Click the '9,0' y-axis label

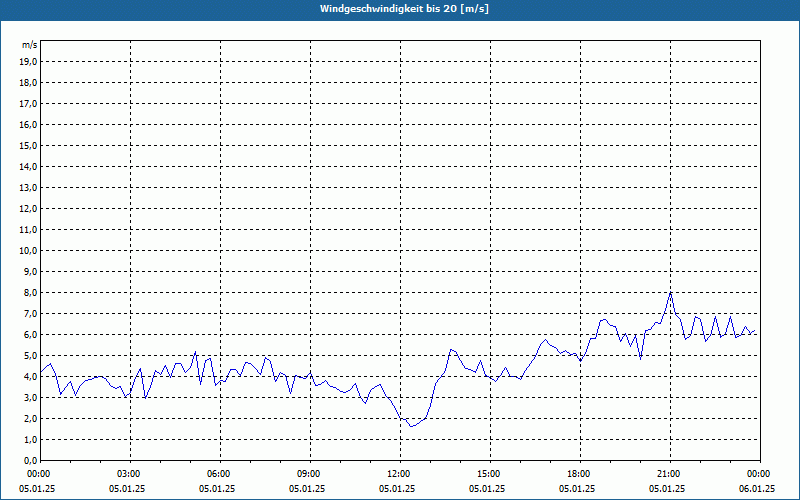pos(31,271)
